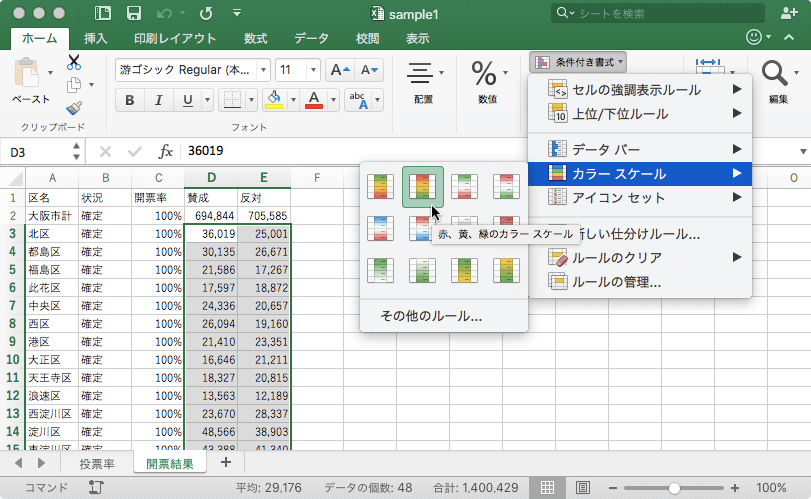Click the Paste clipboard icon
This screenshot has height=499, width=811.
[27, 73]
